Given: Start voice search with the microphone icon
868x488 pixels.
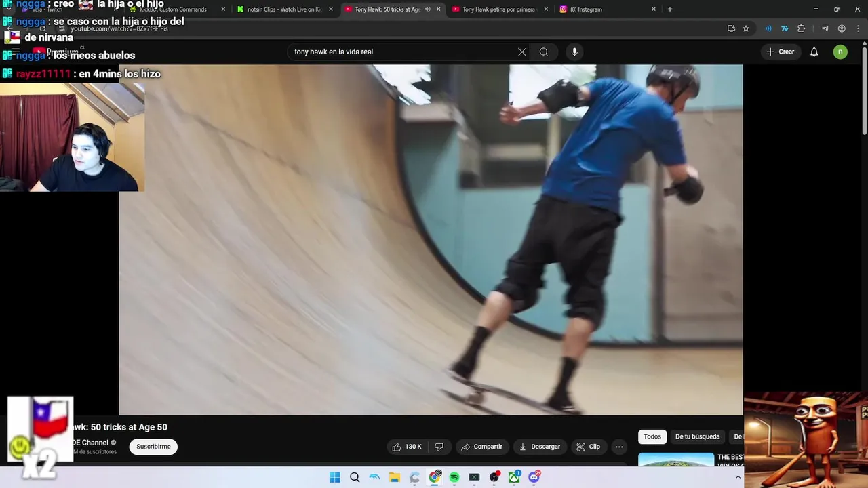Looking at the screenshot, I should [574, 52].
